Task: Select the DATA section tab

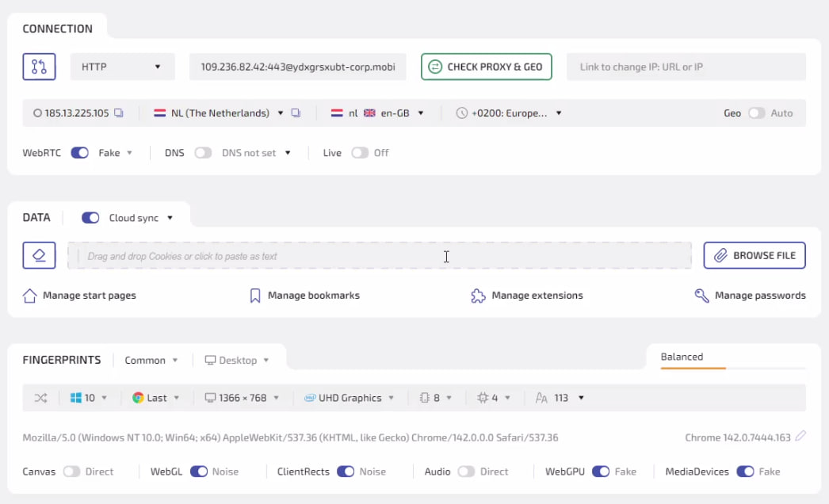Action: tap(36, 217)
